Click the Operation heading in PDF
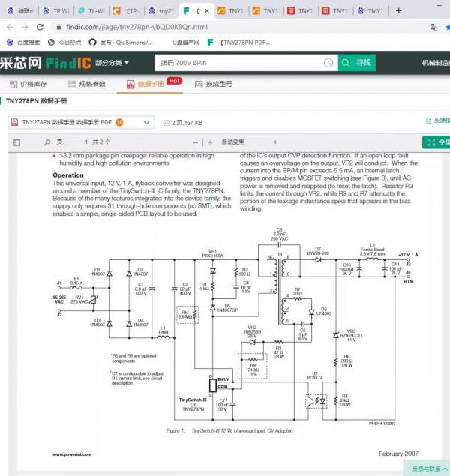This screenshot has width=450, height=476. click(68, 175)
